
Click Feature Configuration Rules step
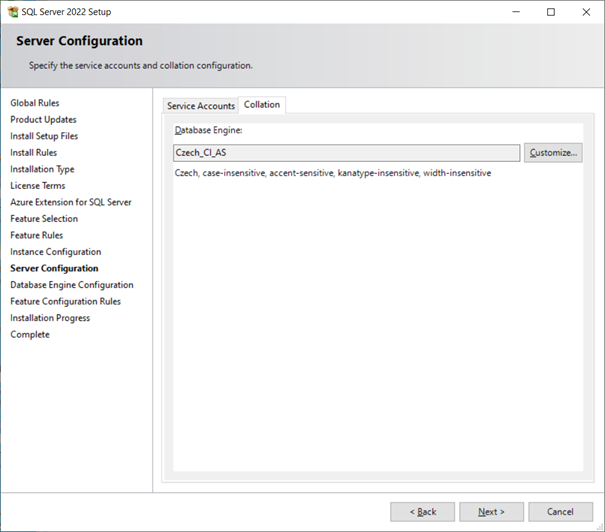[x=66, y=301]
